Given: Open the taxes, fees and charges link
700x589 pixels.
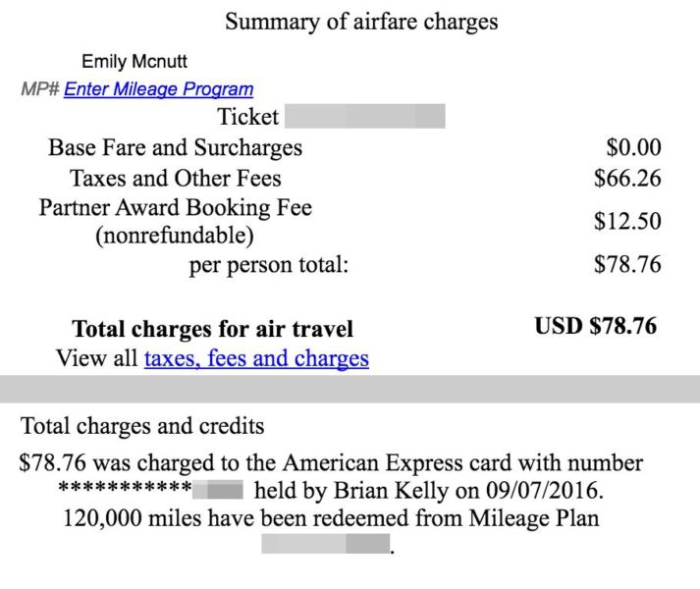Looking at the screenshot, I should pos(256,358).
